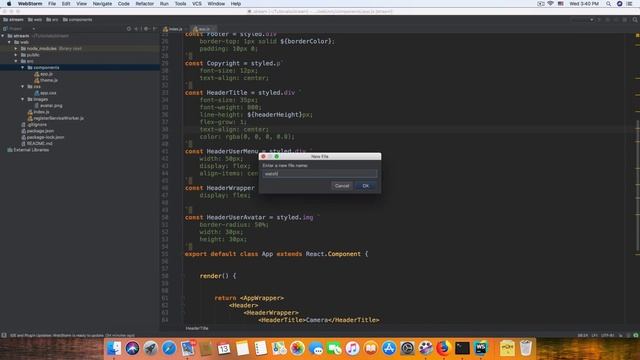Click the search everywhere magnifier icon
The height and width of the screenshot is (360, 640).
tap(635, 20)
